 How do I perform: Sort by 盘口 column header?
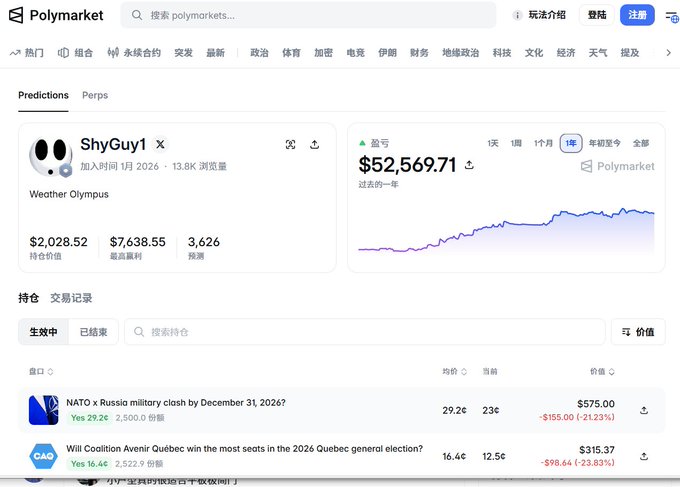41,372
